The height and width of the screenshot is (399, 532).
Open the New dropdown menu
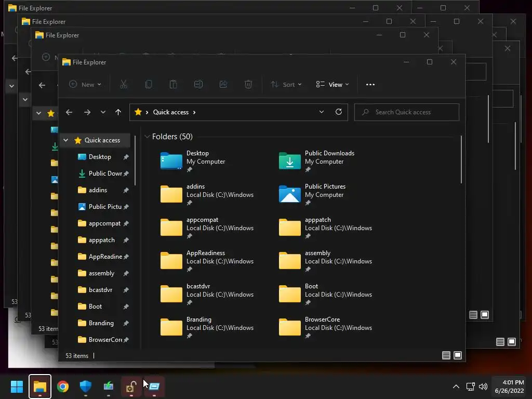click(85, 85)
